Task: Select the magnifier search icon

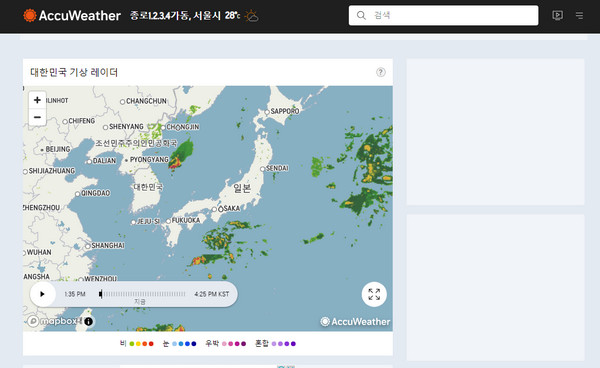Action: 361,15
